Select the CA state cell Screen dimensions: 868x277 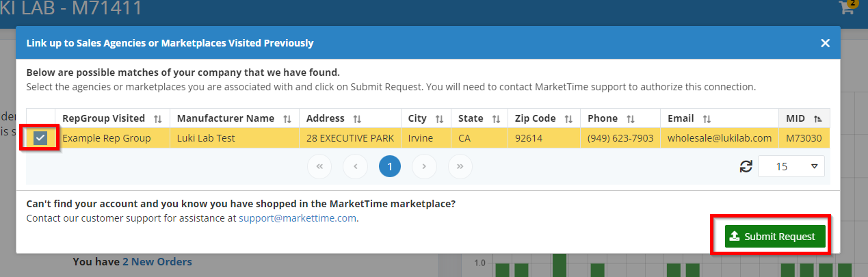479,138
